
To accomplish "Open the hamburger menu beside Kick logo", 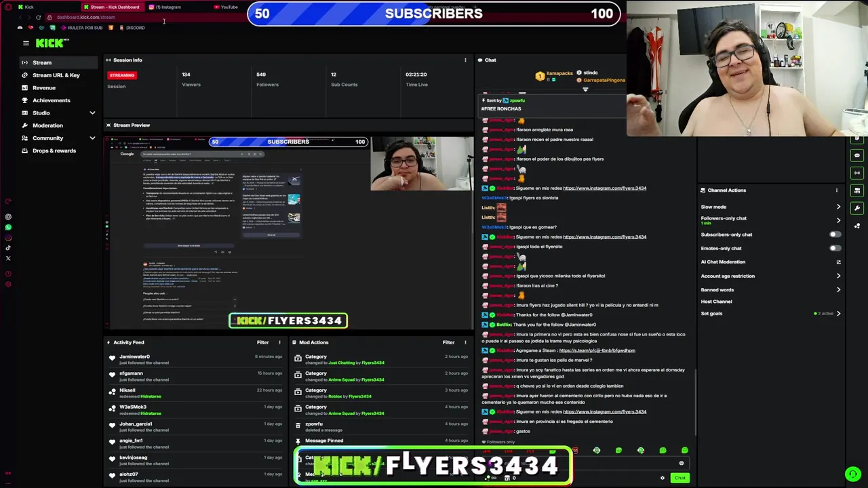I will tap(26, 43).
